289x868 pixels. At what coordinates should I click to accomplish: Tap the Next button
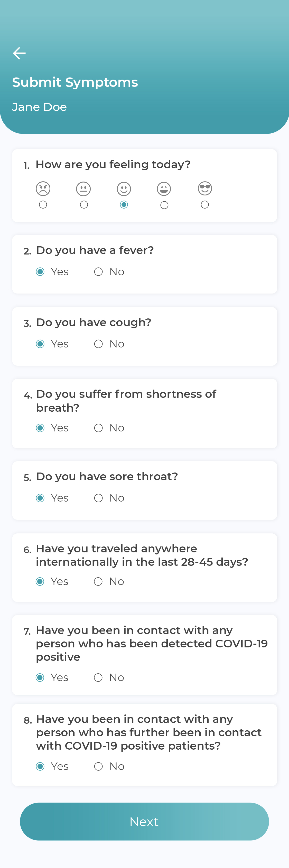pos(144,822)
